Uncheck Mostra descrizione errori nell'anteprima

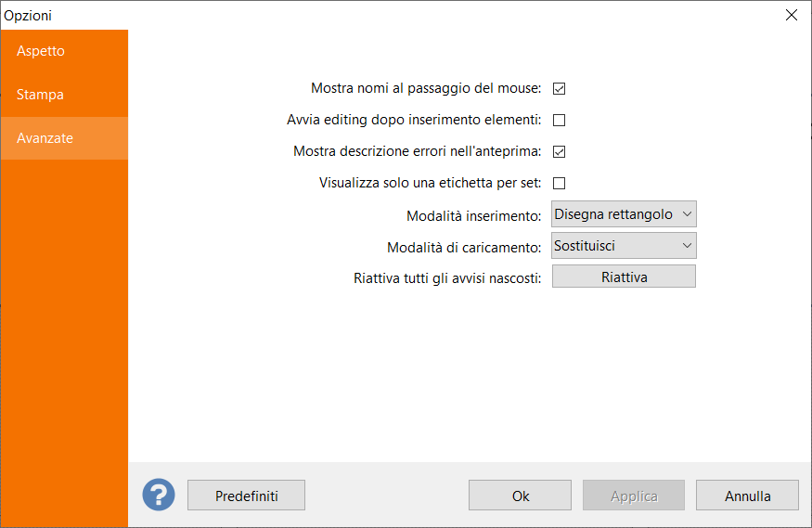560,151
